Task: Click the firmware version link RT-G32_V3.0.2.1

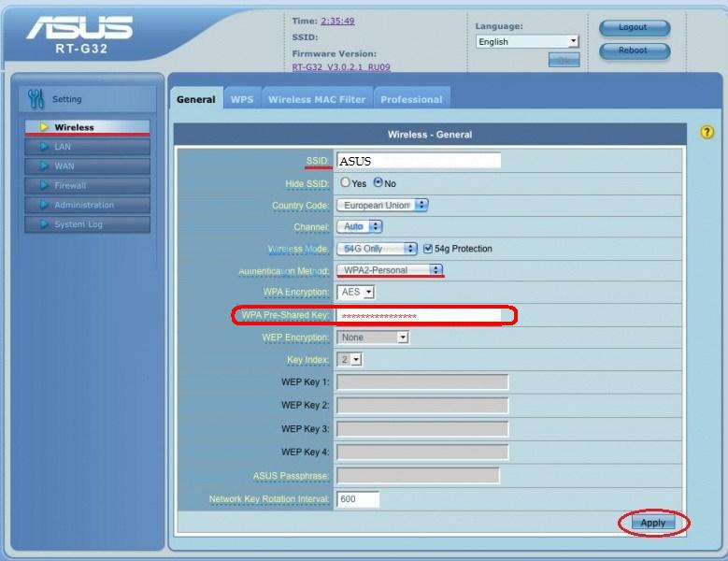Action: [x=341, y=67]
